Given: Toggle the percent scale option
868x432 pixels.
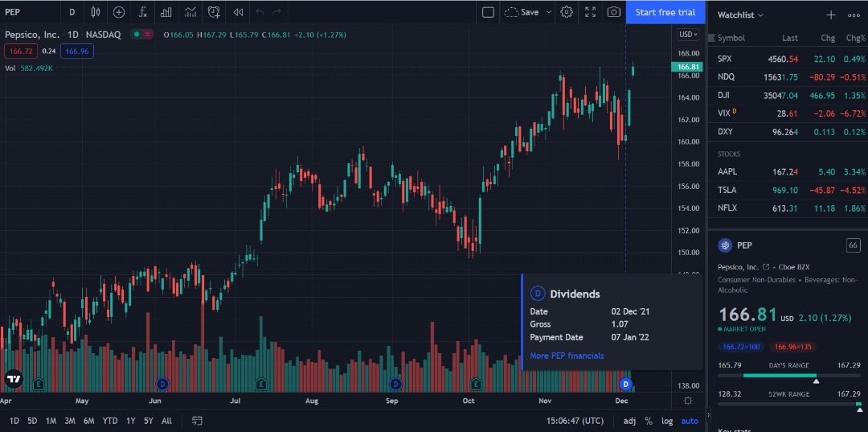Looking at the screenshot, I should pyautogui.click(x=649, y=421).
